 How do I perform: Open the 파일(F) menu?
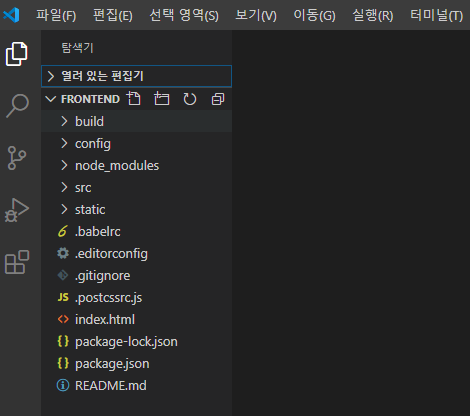pyautogui.click(x=56, y=15)
